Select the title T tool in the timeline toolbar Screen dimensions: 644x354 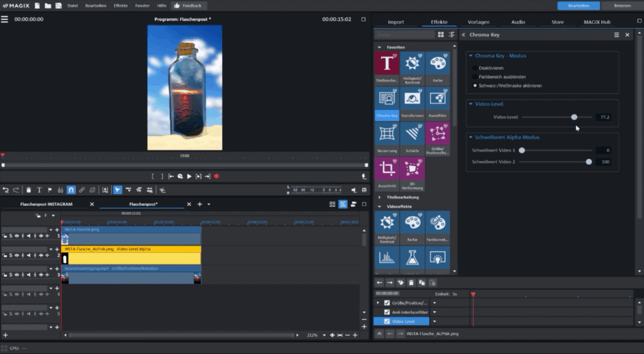tap(39, 189)
